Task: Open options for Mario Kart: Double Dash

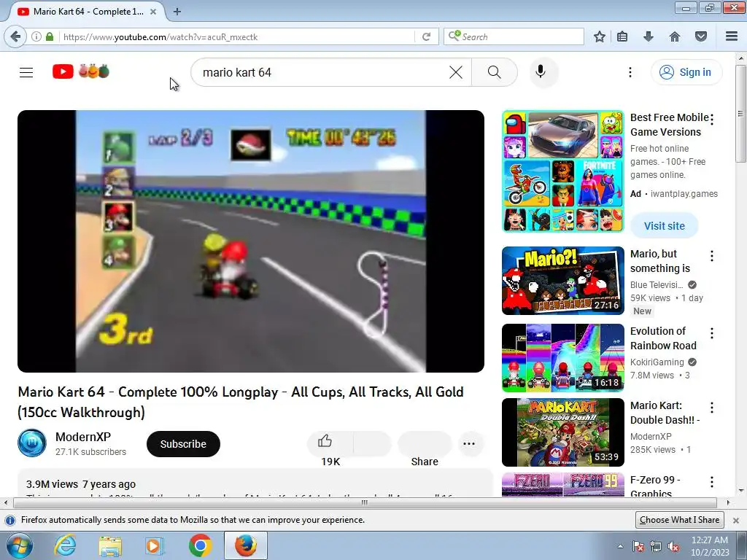Action: [x=712, y=408]
